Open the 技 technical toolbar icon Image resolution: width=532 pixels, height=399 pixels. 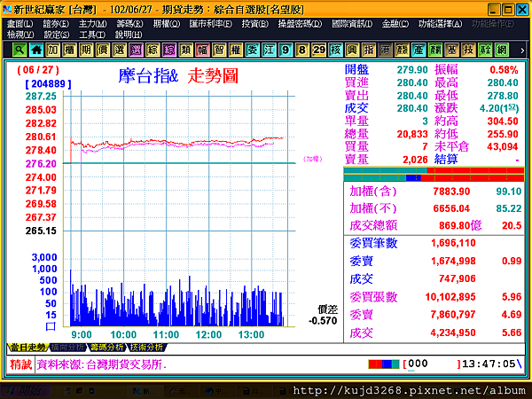coord(468,50)
